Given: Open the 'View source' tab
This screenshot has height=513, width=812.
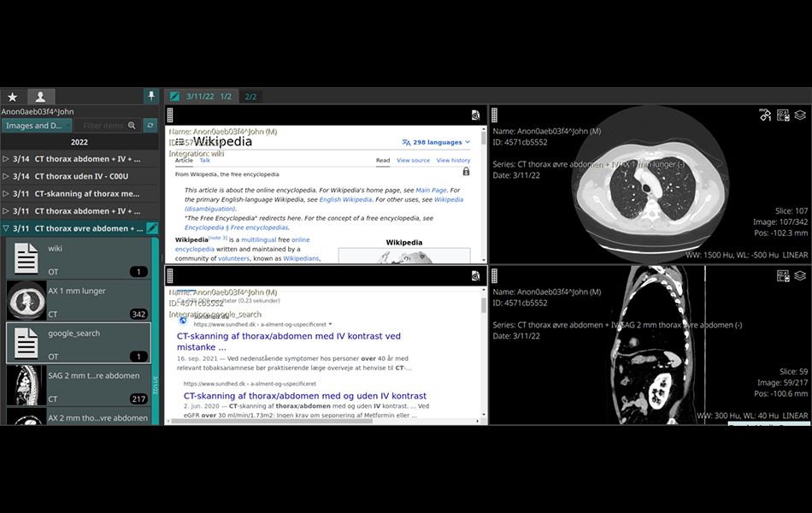Looking at the screenshot, I should 413,161.
